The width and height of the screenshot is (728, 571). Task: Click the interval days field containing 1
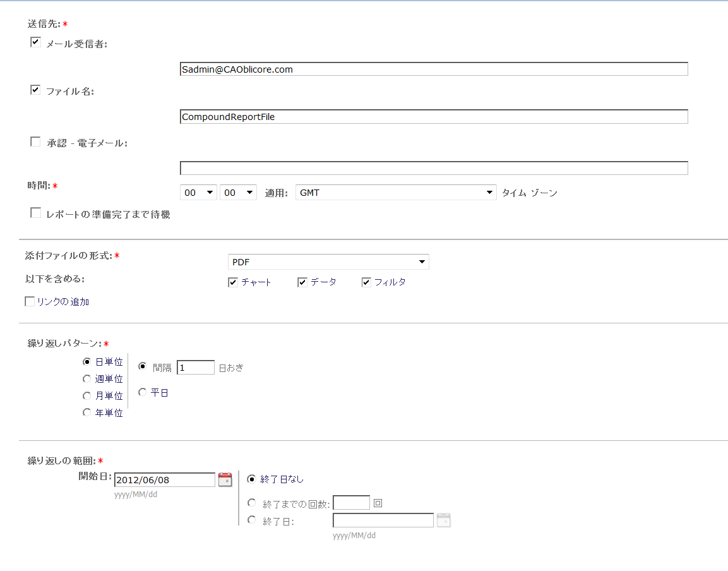[196, 368]
